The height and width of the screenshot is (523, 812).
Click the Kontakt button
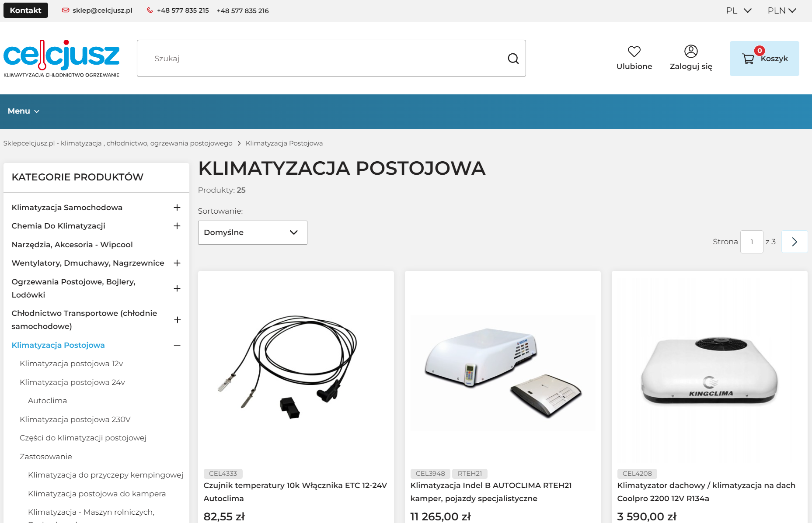click(x=25, y=10)
